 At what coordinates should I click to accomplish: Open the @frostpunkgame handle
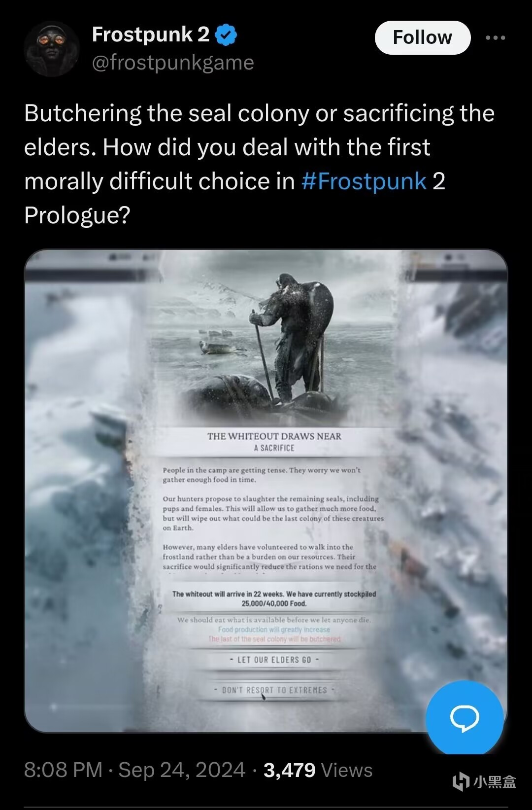point(173,63)
